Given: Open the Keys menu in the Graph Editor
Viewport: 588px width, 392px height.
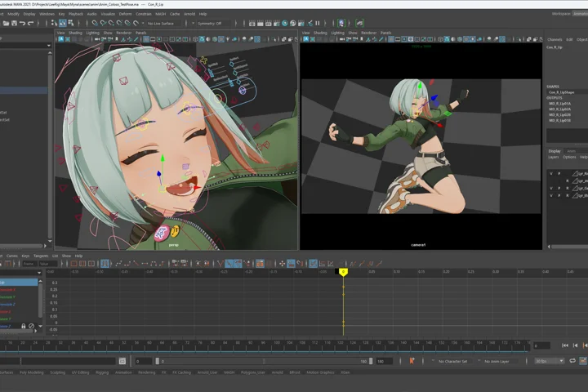Looking at the screenshot, I should (x=25, y=256).
